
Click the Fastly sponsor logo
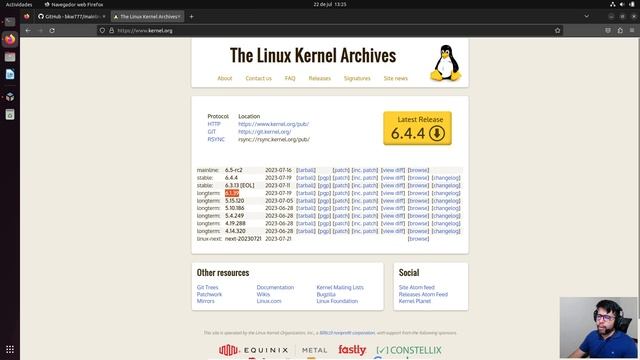[x=352, y=350]
